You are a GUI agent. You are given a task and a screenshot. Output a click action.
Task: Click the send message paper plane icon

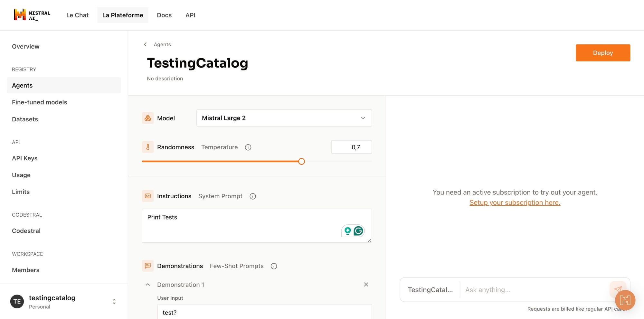click(617, 289)
